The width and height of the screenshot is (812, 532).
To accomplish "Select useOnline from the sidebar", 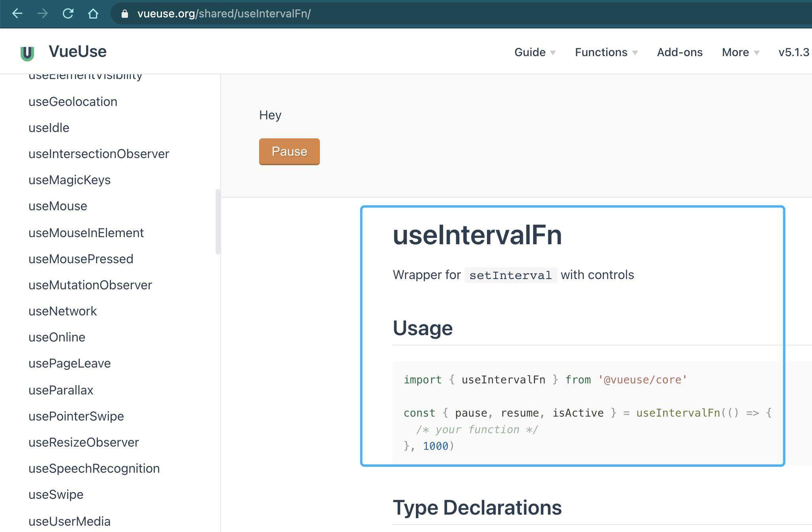I will (x=57, y=337).
